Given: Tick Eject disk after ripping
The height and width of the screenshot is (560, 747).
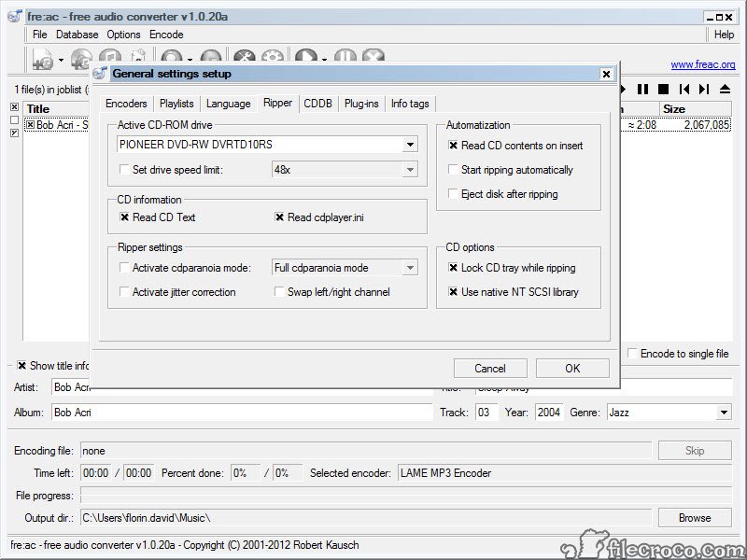Looking at the screenshot, I should coord(453,194).
